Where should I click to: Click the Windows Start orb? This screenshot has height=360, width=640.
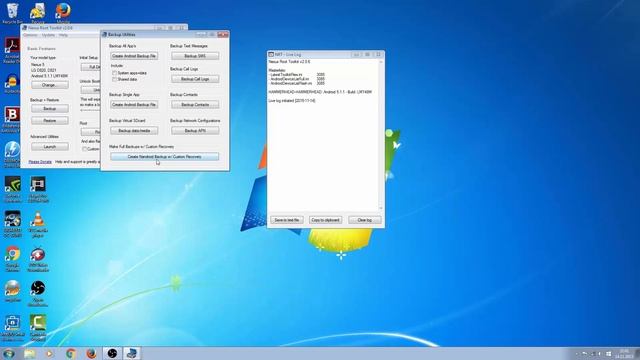click(9, 353)
